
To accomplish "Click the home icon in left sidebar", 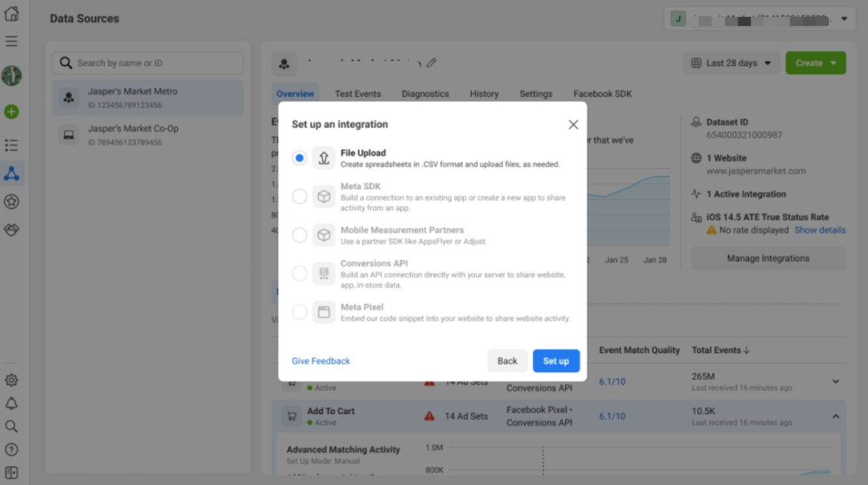I will pos(12,14).
